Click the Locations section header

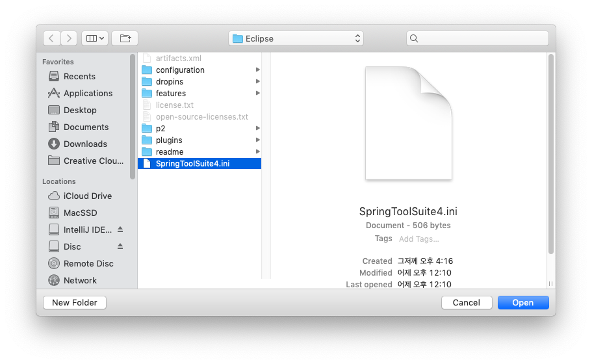(59, 181)
